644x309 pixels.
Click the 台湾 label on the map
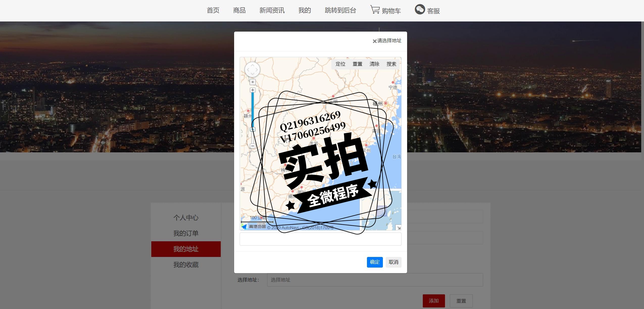pos(397,157)
